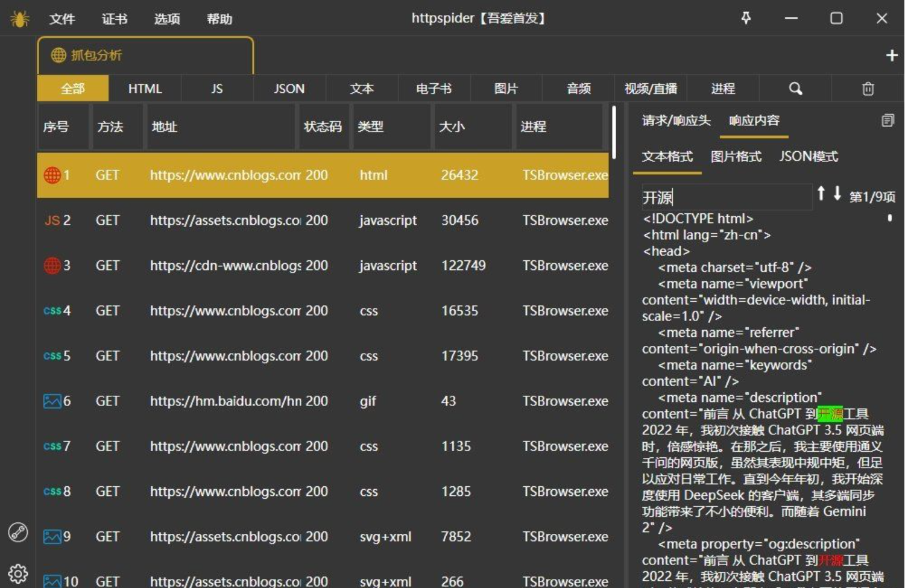Open settings gear in left sidebar

[18, 573]
